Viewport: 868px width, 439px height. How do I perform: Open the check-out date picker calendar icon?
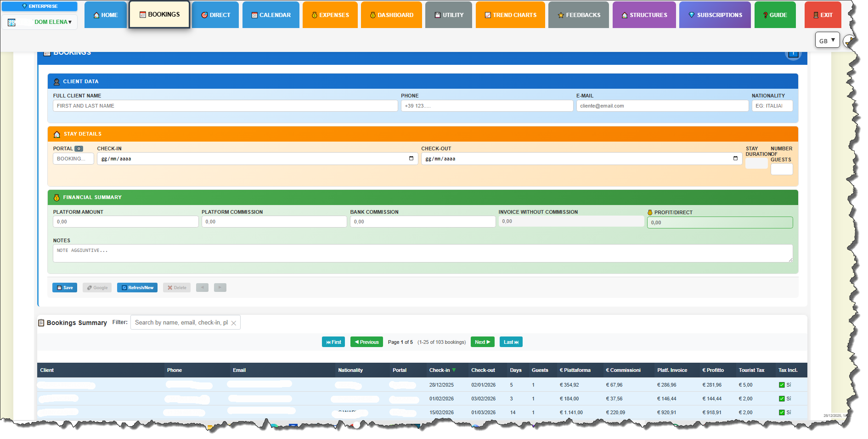click(x=735, y=159)
